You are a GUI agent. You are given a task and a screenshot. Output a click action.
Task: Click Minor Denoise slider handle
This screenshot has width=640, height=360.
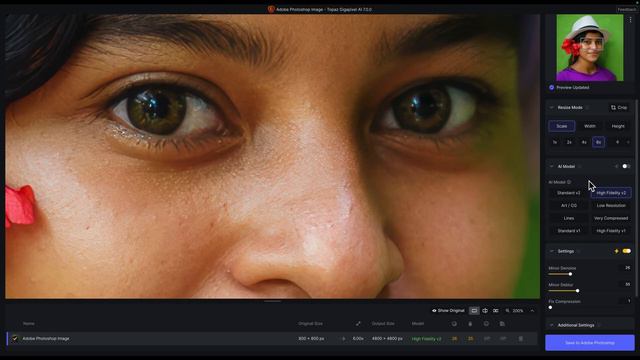[570, 274]
